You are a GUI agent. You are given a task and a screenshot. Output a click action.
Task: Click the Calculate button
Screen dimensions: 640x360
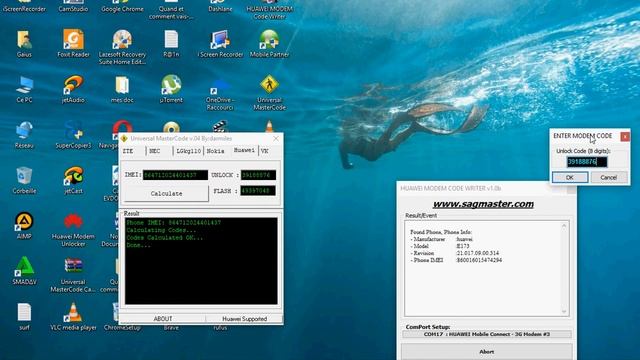(167, 193)
